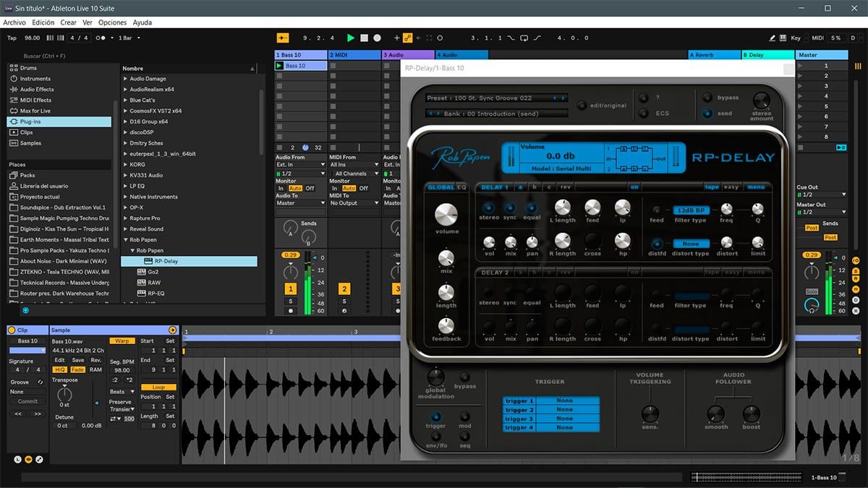Click the Transpose knob
The image size is (868, 488).
point(64,393)
